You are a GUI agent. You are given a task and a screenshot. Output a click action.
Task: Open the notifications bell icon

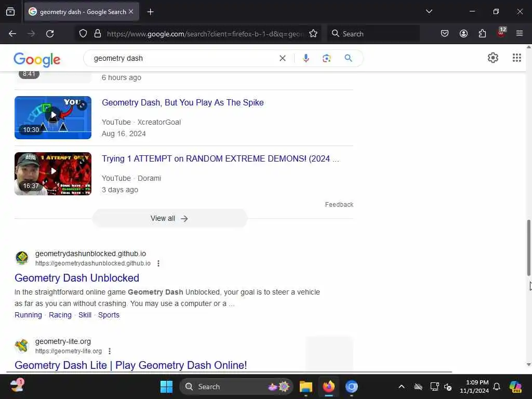coord(497,387)
